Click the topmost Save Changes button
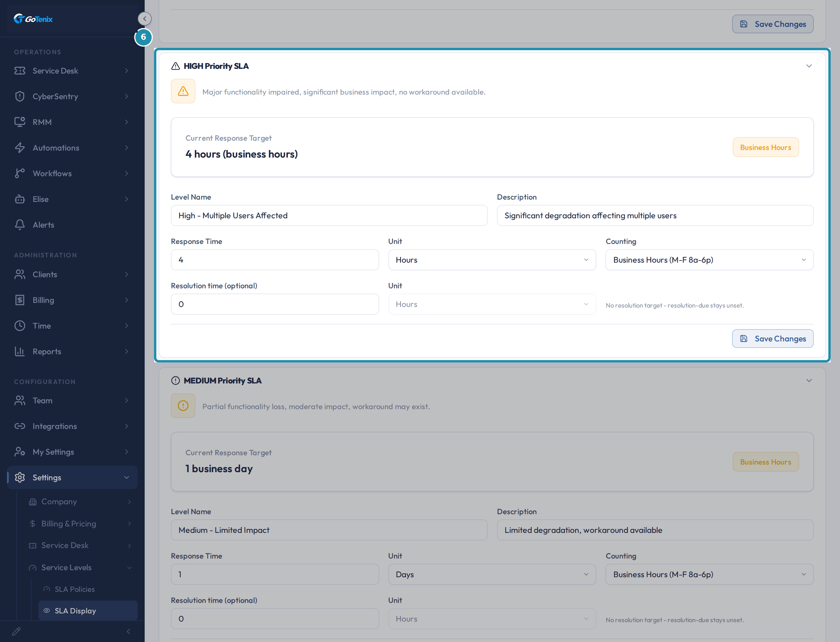Screen dimensions: 840x642 (773, 24)
